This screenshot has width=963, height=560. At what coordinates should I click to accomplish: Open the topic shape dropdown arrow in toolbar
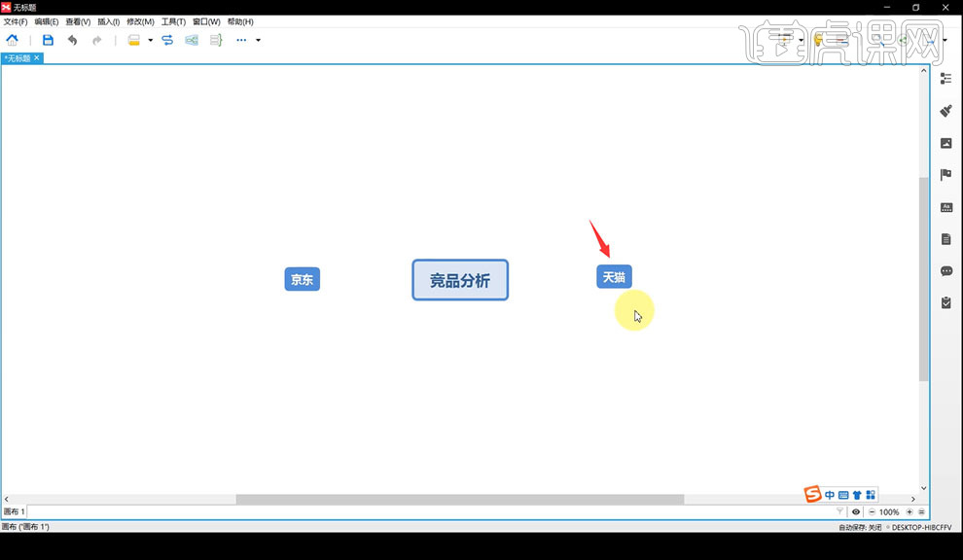(x=149, y=41)
